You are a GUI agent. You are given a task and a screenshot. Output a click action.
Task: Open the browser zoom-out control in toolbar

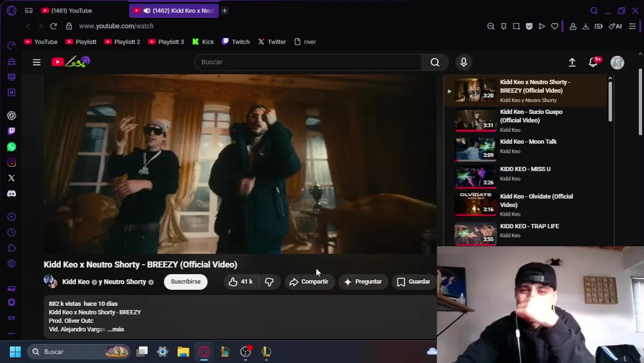click(x=491, y=26)
